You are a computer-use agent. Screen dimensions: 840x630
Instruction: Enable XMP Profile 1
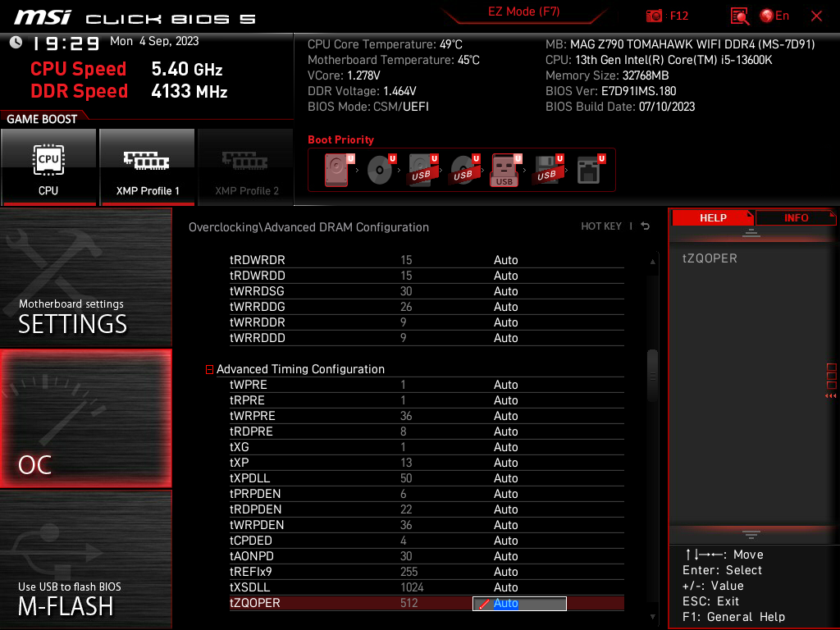147,167
